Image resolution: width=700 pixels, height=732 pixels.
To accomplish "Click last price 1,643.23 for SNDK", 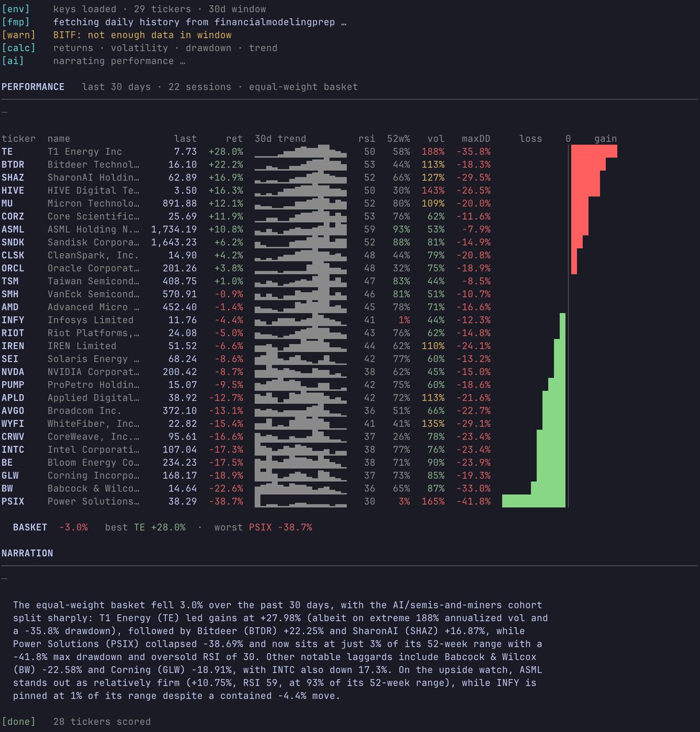I will coord(174,242).
